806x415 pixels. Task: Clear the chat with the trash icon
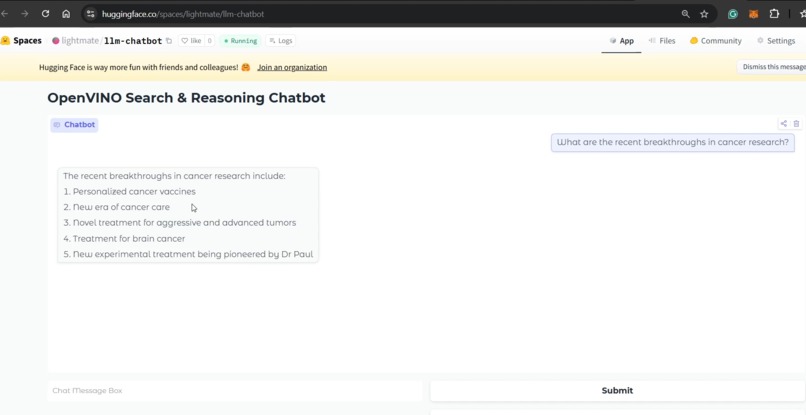(x=796, y=123)
